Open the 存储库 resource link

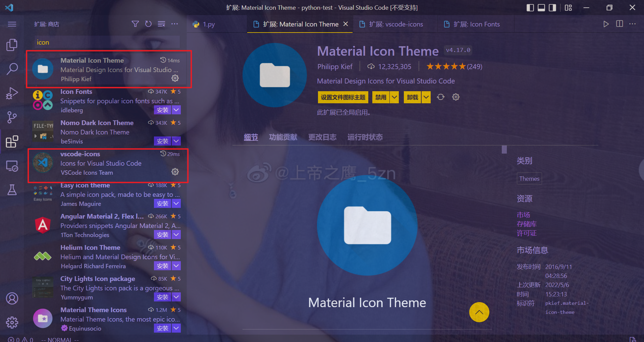(x=527, y=224)
